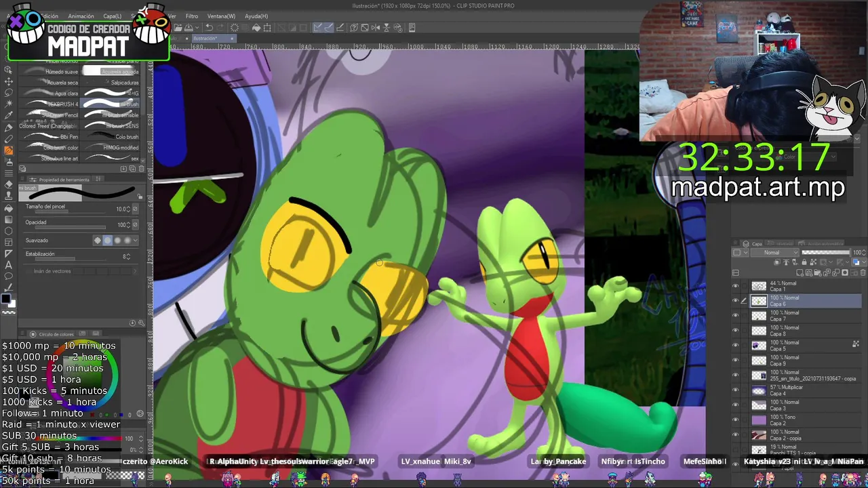Select the Auto select wand tool

(8, 104)
